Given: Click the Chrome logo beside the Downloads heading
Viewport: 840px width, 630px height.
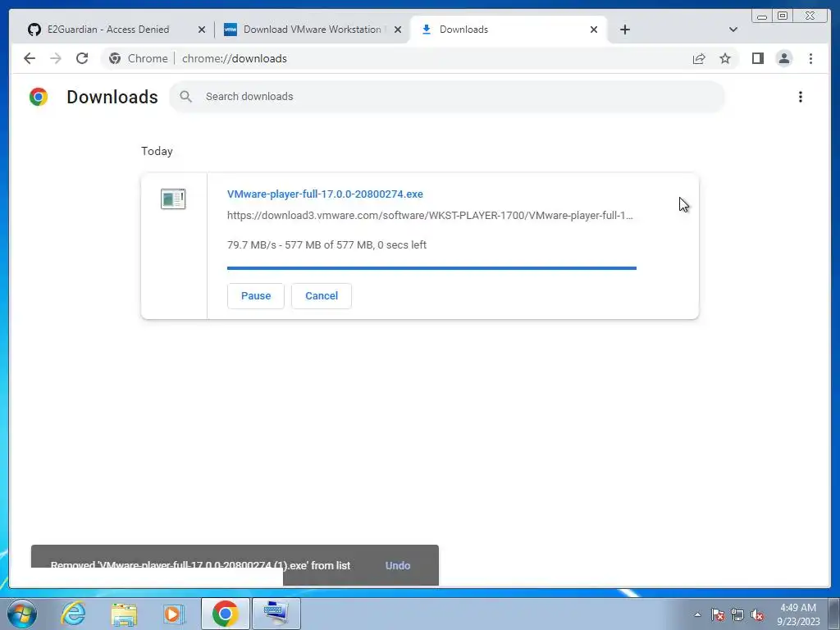Looking at the screenshot, I should pos(39,97).
